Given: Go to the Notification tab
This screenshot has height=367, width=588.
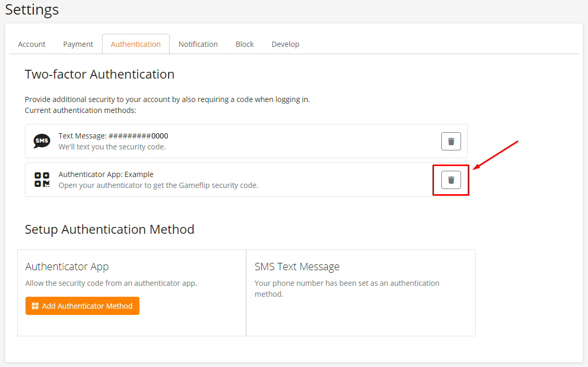Looking at the screenshot, I should 198,44.
